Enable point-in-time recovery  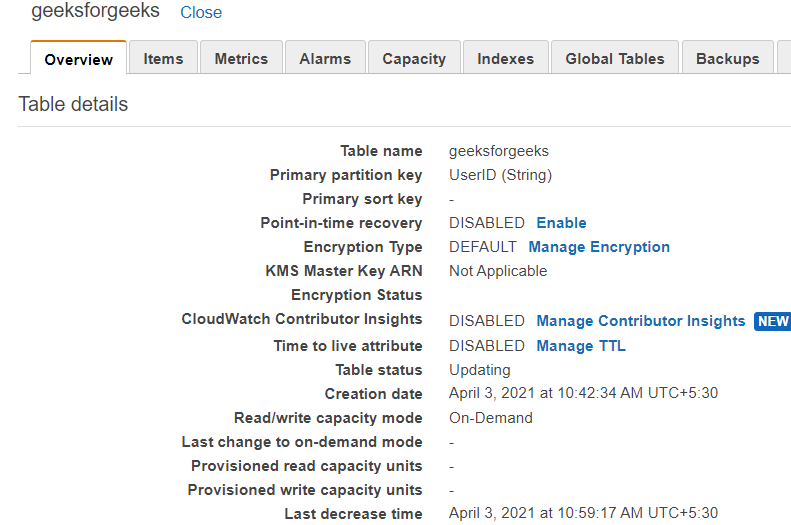(561, 223)
